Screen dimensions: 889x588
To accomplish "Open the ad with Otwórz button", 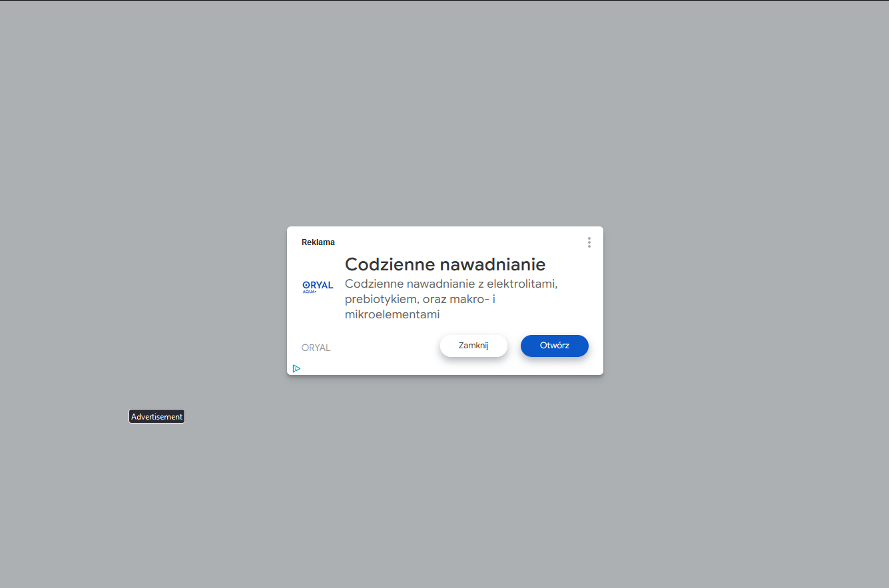I will (555, 346).
